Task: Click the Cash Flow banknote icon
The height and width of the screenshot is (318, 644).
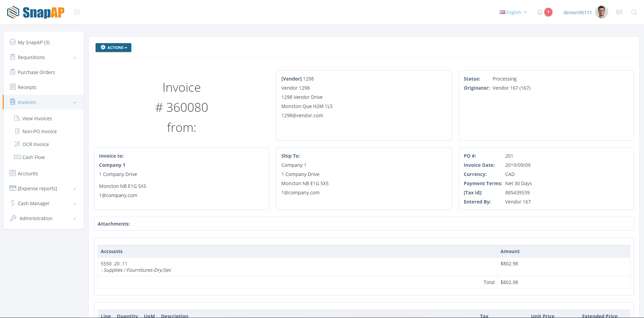Action: 17,157
